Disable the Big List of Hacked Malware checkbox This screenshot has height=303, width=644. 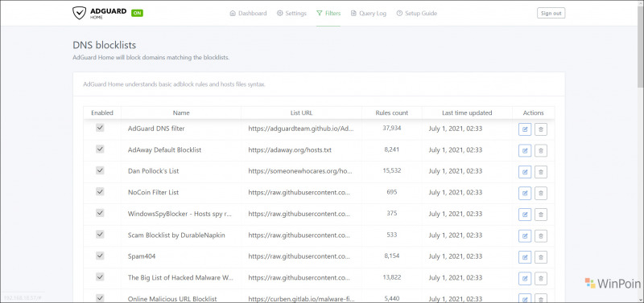point(100,277)
